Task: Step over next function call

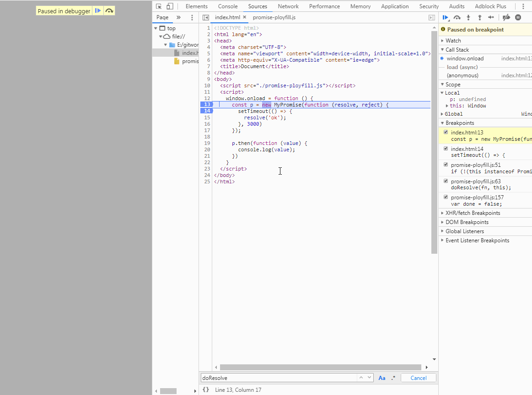Action: tap(457, 17)
